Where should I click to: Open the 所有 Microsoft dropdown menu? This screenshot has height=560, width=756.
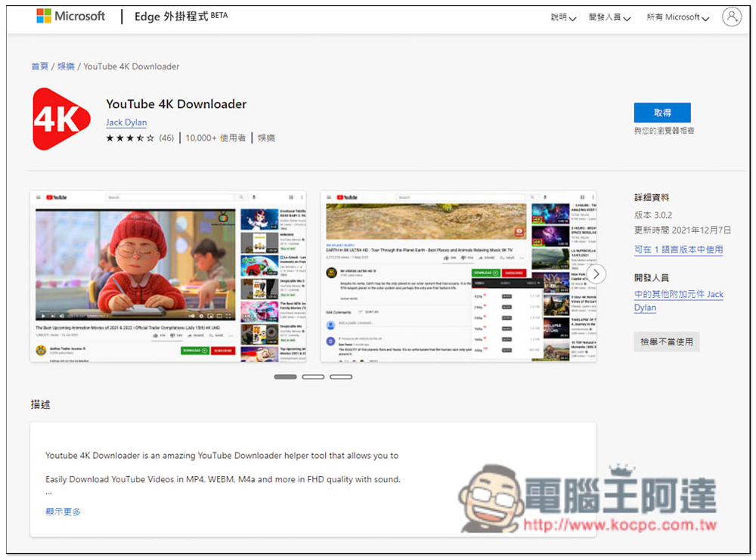pos(677,17)
